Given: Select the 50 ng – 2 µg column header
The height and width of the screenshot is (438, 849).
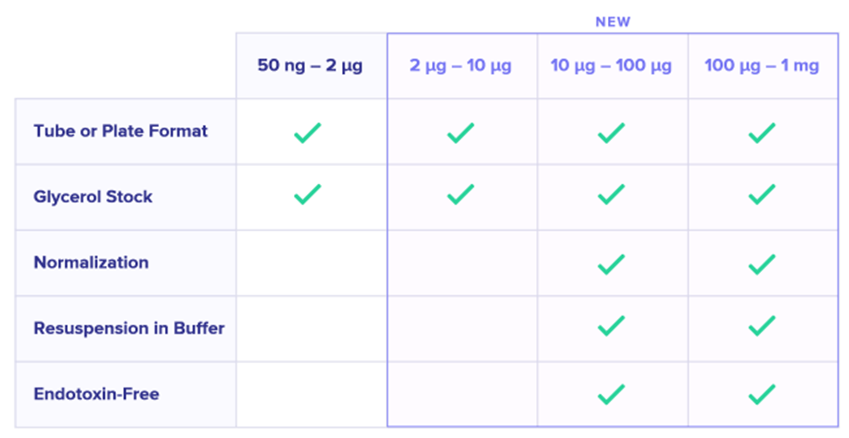Looking at the screenshot, I should 310,66.
